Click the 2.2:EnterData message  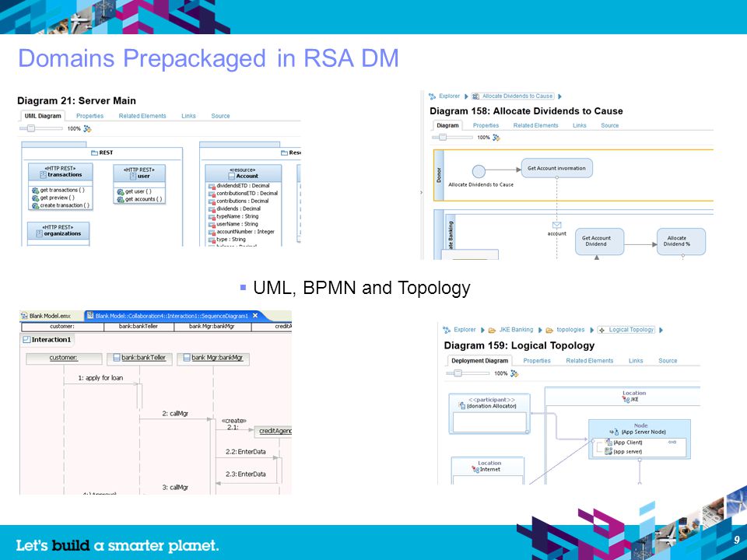pos(246,451)
